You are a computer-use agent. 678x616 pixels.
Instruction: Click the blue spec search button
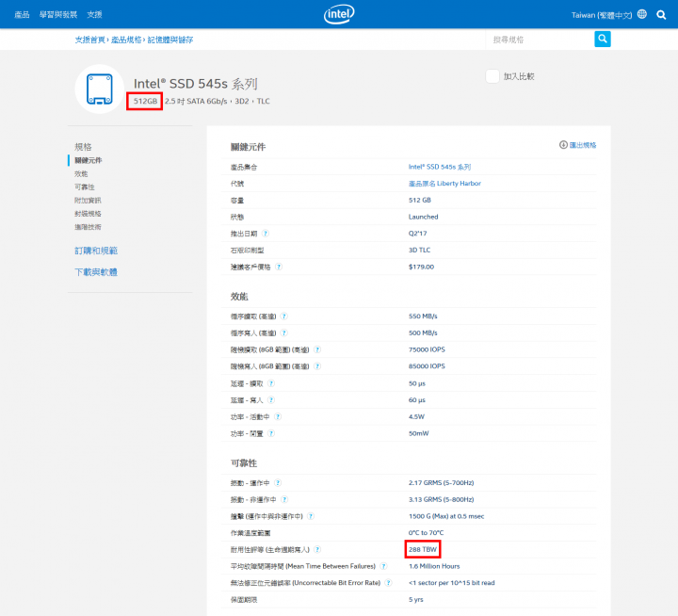(603, 39)
